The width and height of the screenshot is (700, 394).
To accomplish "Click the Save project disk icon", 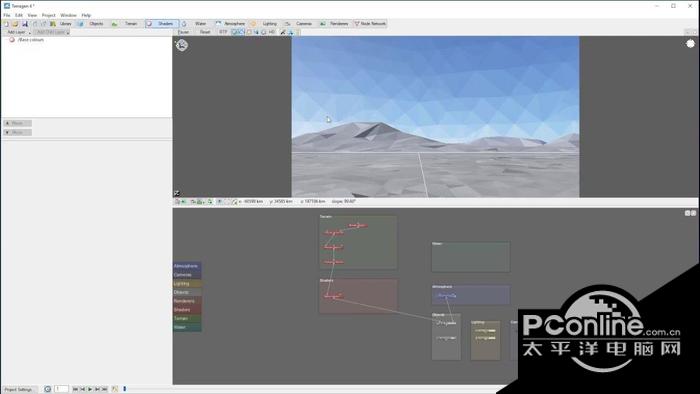I will click(x=25, y=24).
